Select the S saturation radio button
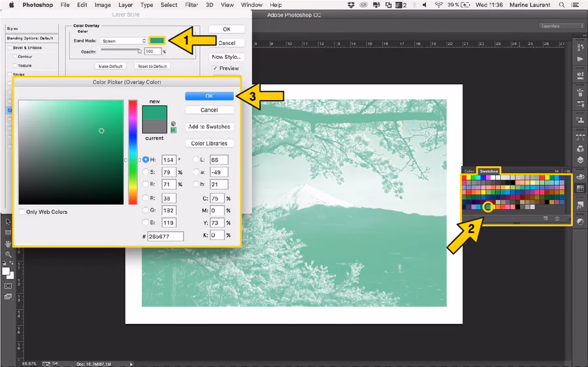This screenshot has width=588, height=367. 146,172
